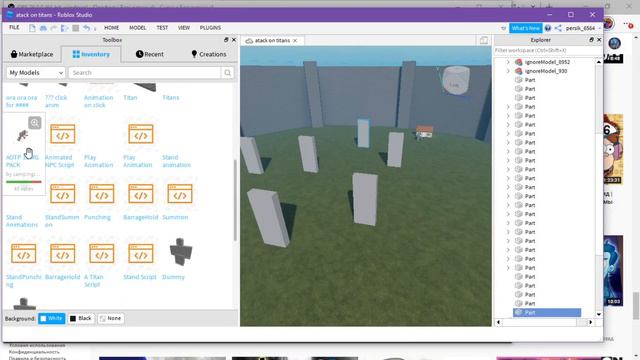Click the highlighted Part row in Explorer
This screenshot has height=360, width=640.
point(547,313)
